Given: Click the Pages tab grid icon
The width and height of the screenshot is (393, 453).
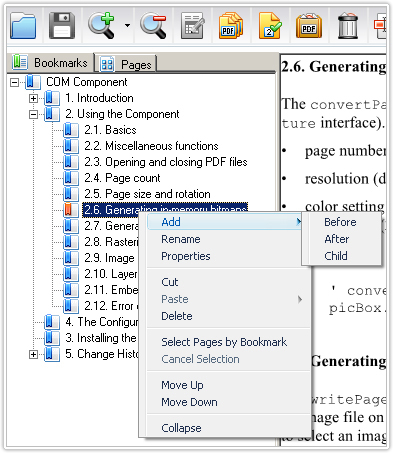Looking at the screenshot, I should tap(107, 64).
